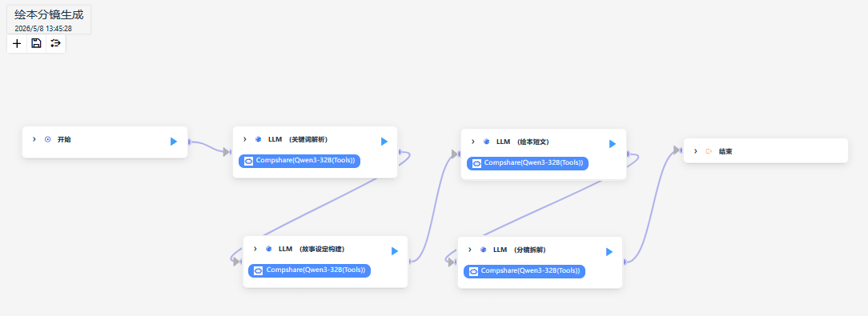Click the output port of 关键词解析 node

[x=400, y=152]
